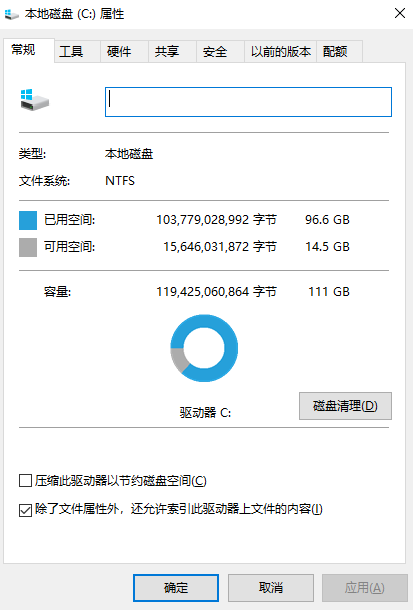Open the 工具 tab

click(77, 51)
